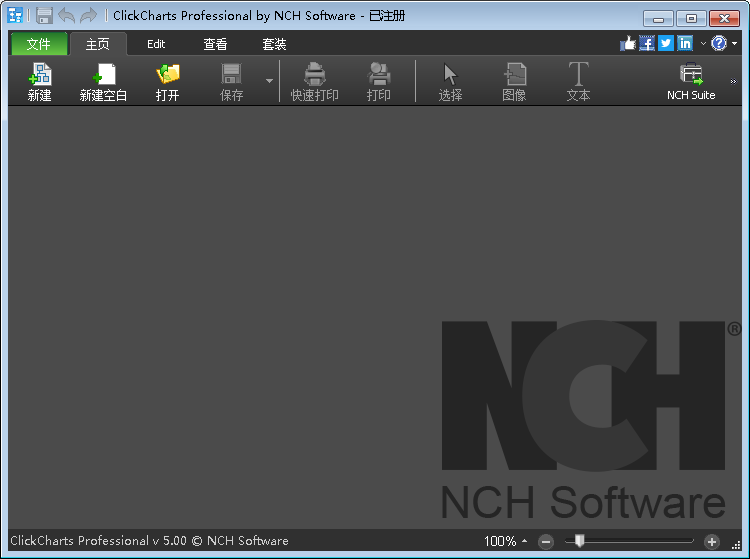Click the window resize grip corner
The width and height of the screenshot is (750, 559).
coord(737,545)
